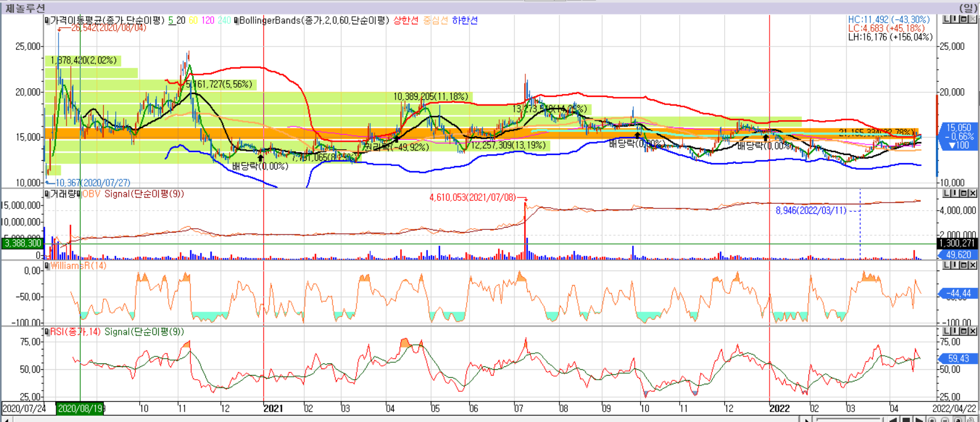
Task: Click the L button on the price chart panel
Action: click(x=946, y=19)
